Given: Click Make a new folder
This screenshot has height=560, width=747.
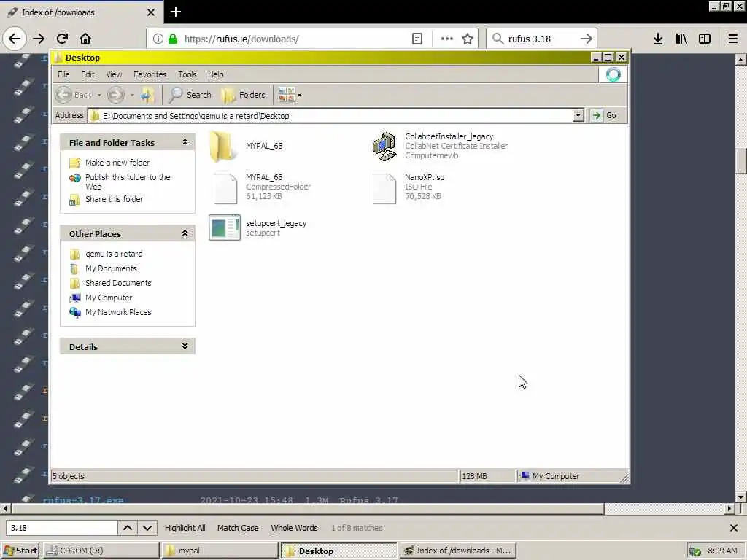Looking at the screenshot, I should 117,163.
